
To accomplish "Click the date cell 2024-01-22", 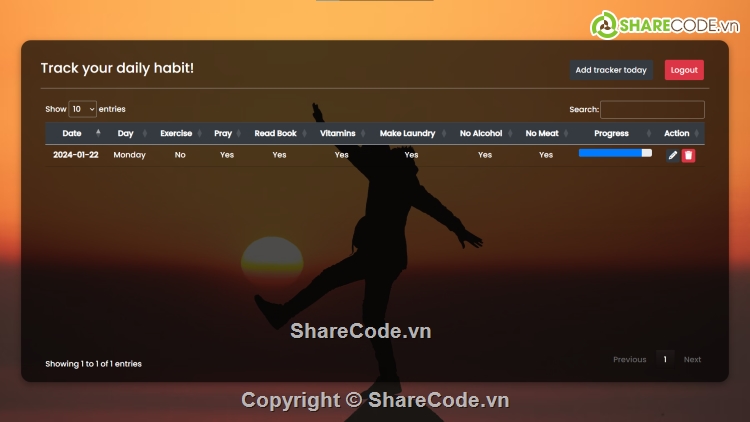I will coord(76,155).
